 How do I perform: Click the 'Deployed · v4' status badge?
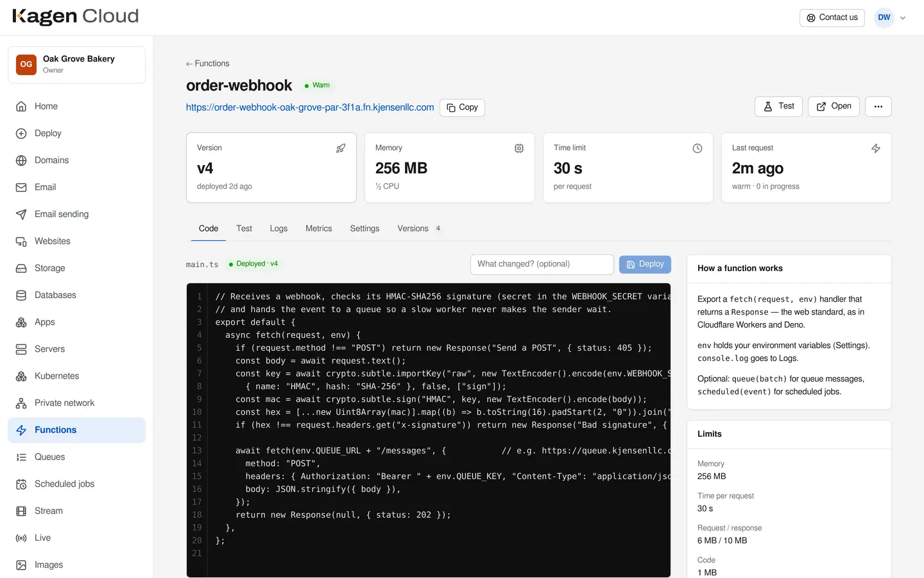(x=253, y=264)
